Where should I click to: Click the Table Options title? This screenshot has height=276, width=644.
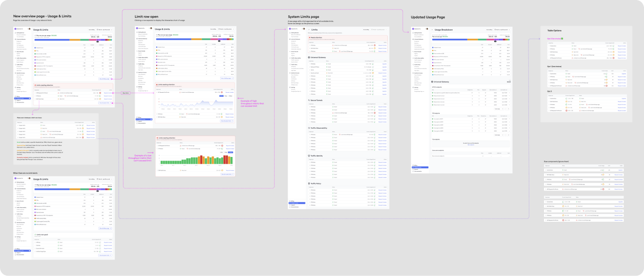[x=554, y=30]
